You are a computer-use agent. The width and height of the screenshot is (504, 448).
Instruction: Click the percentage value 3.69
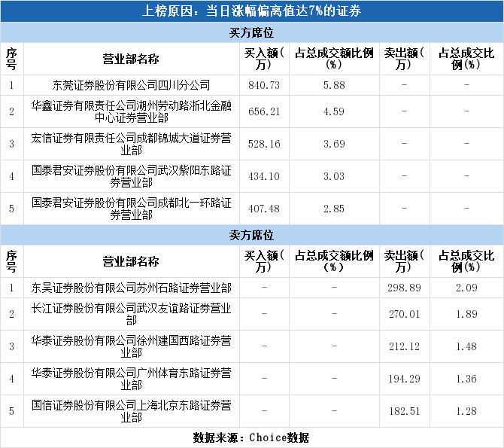click(334, 144)
